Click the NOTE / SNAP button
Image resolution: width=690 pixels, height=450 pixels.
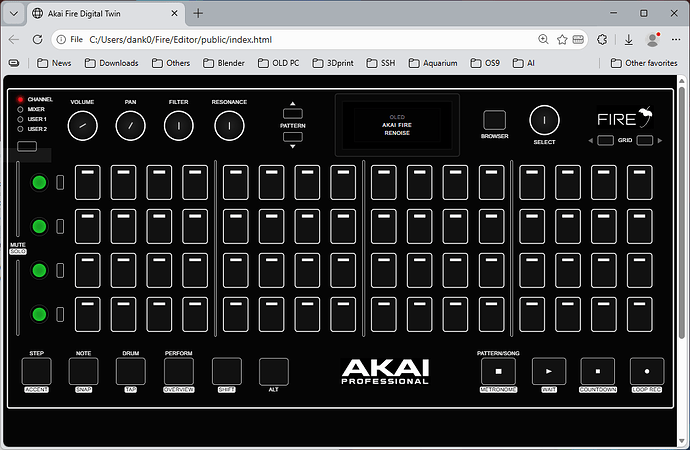[x=84, y=371]
